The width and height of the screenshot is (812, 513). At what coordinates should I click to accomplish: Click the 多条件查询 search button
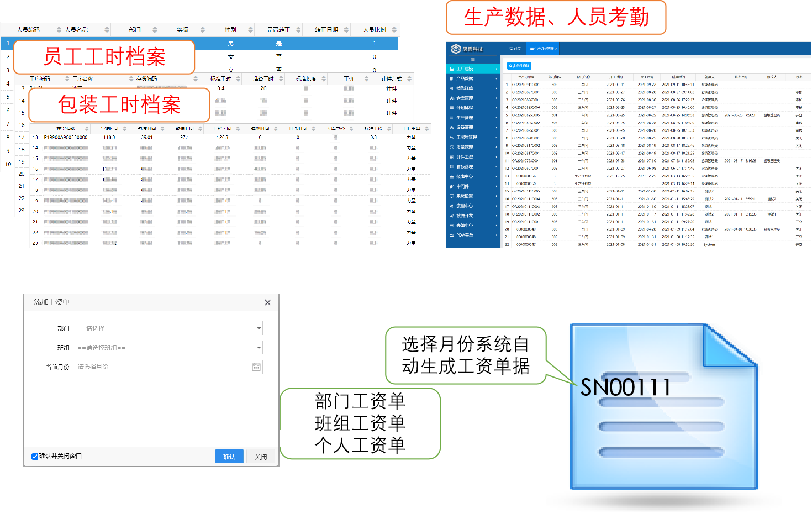click(519, 66)
